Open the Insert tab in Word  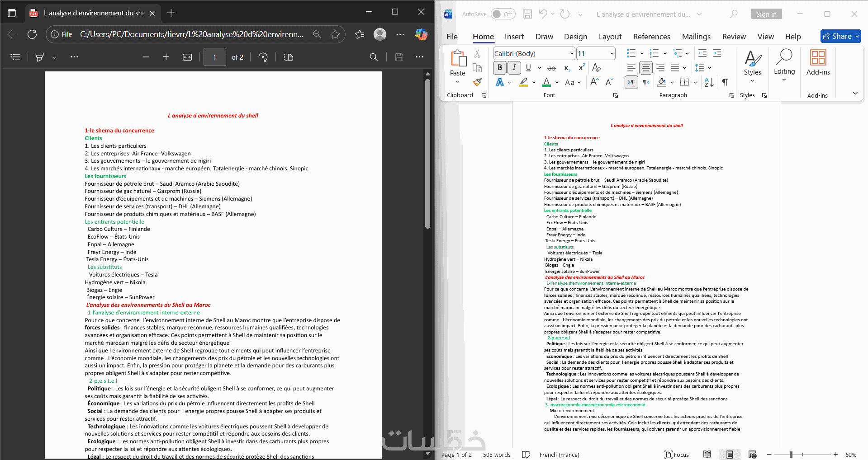click(x=514, y=37)
